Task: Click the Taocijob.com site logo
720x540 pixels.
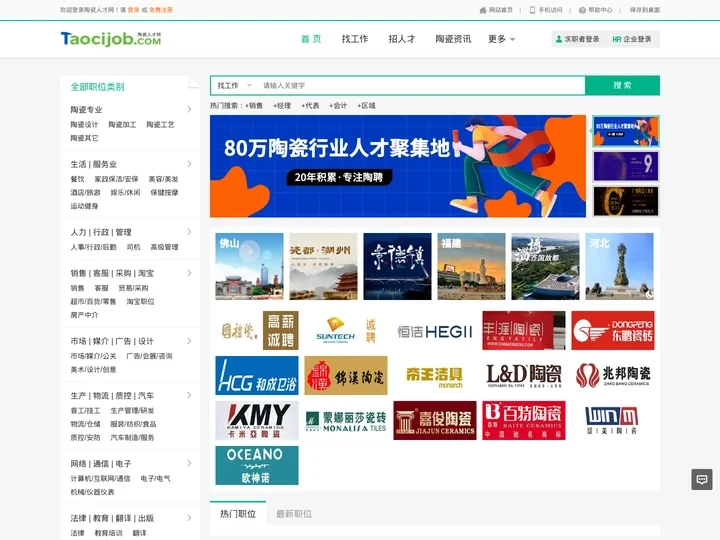Action: (x=111, y=39)
